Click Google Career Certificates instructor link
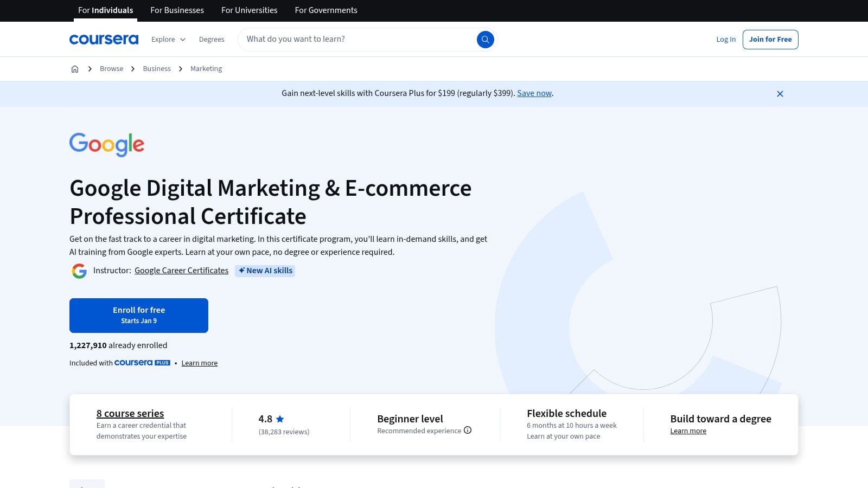The height and width of the screenshot is (488, 868). coord(181,271)
